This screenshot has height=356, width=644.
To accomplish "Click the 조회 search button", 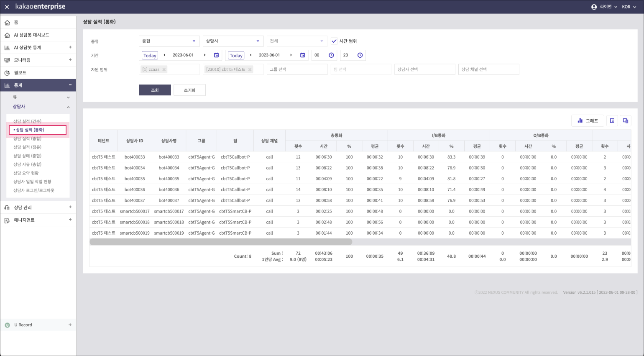I will [x=155, y=90].
